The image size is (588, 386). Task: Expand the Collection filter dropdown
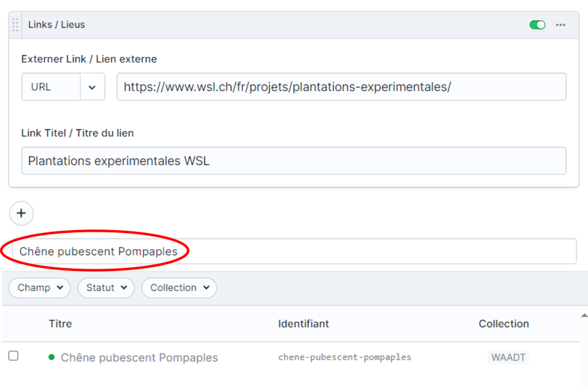pos(179,288)
